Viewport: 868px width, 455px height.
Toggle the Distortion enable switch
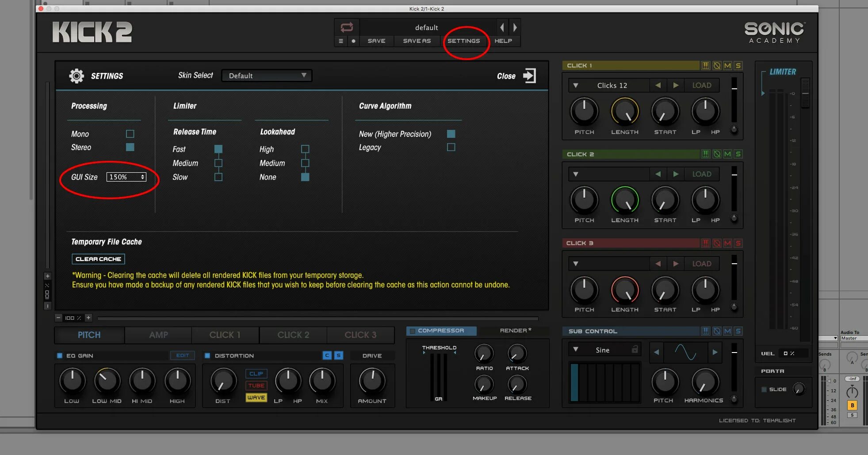[207, 356]
